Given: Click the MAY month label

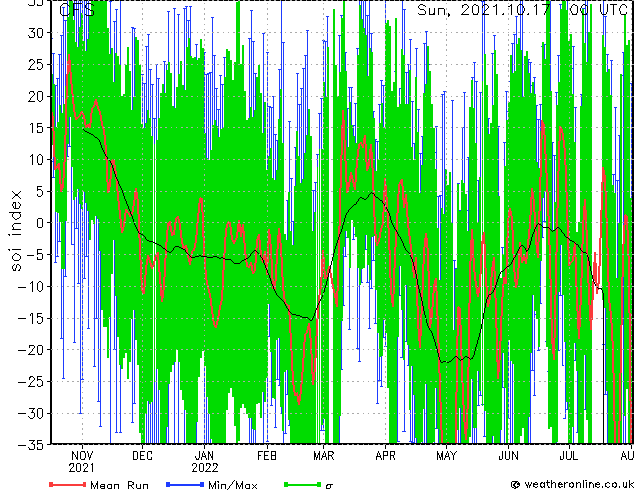Looking at the screenshot, I should pos(446,456).
